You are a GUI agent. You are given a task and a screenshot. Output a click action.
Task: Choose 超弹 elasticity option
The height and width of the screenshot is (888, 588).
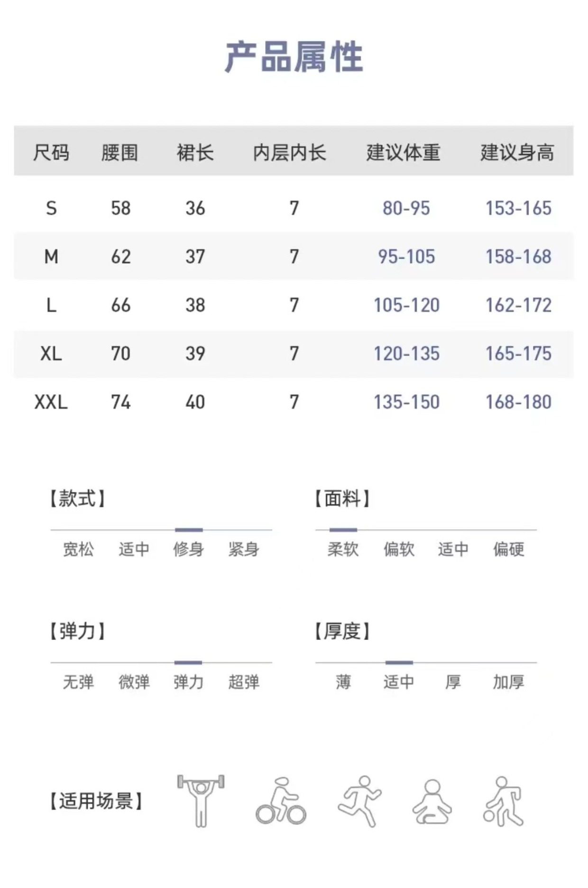(x=244, y=682)
